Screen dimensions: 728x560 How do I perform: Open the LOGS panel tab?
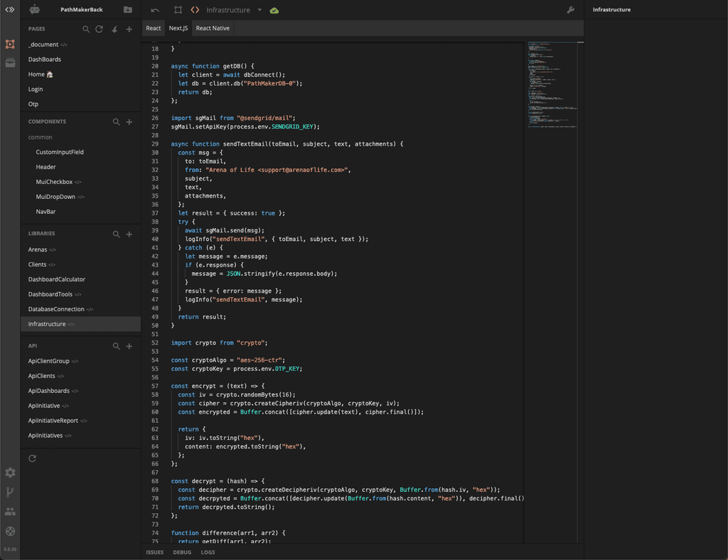pyautogui.click(x=208, y=552)
